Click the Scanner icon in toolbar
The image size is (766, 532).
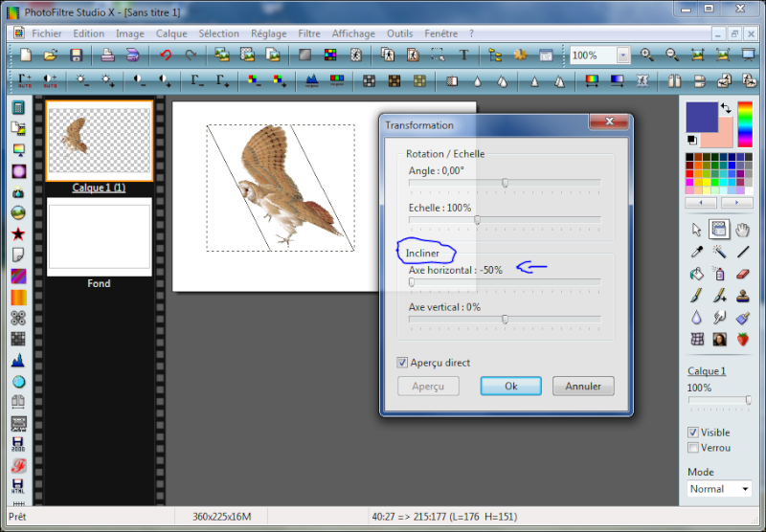(x=133, y=55)
